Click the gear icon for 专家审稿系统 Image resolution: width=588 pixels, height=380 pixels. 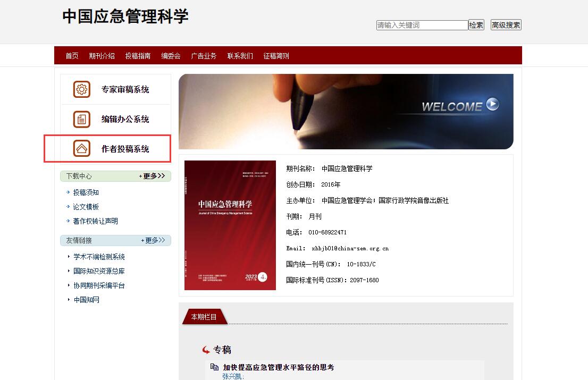pyautogui.click(x=82, y=89)
